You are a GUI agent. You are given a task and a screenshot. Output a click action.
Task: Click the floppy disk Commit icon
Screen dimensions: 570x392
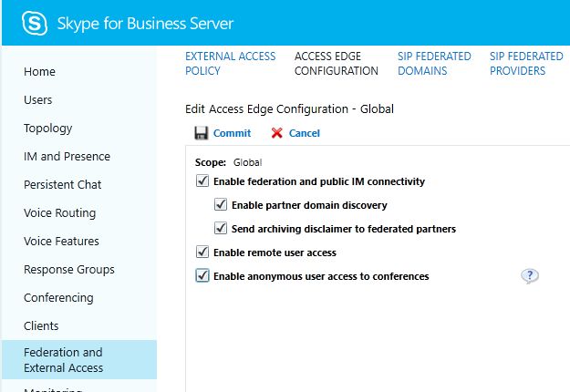tap(202, 133)
